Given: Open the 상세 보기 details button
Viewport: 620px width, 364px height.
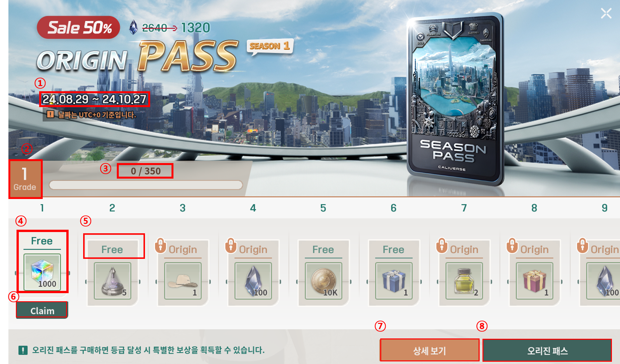Looking at the screenshot, I should click(429, 350).
